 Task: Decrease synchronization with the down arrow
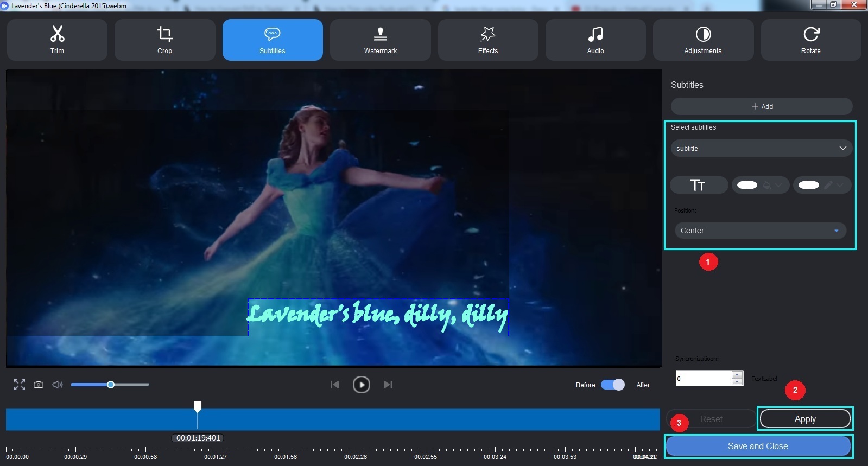click(737, 382)
